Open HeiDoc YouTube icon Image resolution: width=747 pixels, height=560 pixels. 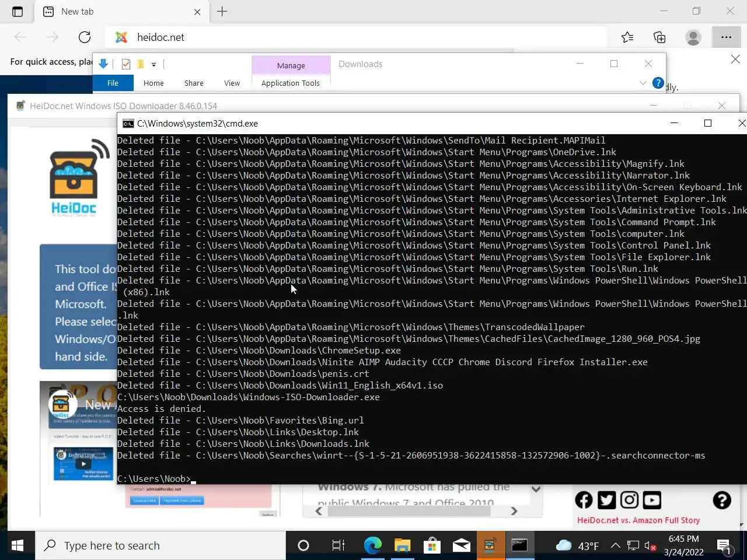coord(652,500)
